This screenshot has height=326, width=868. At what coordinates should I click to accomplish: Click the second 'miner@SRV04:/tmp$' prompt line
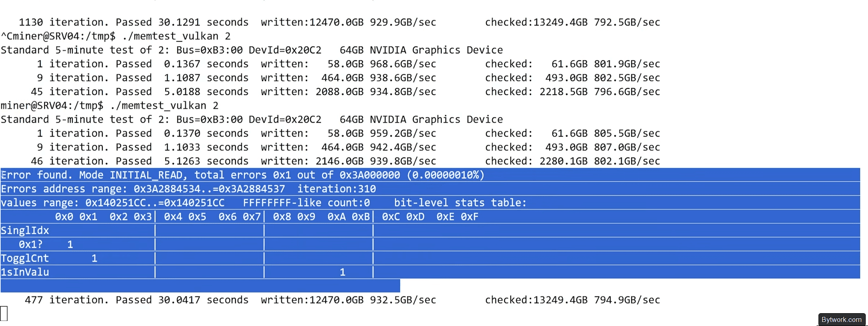coord(110,105)
